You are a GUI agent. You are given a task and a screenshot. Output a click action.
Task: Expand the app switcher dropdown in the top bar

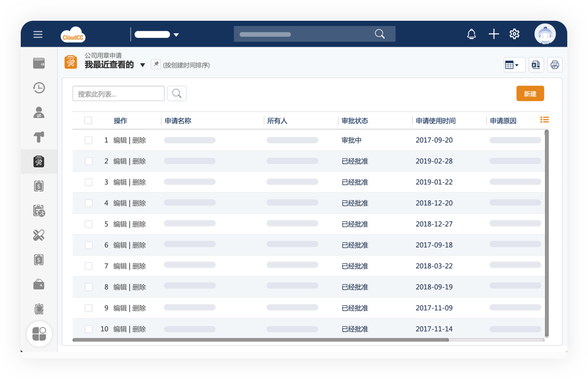tap(176, 35)
